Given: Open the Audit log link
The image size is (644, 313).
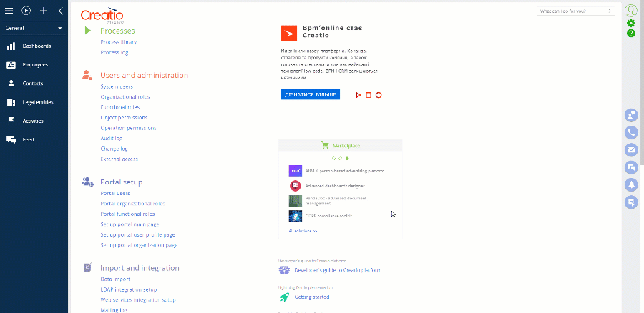Looking at the screenshot, I should tap(112, 139).
